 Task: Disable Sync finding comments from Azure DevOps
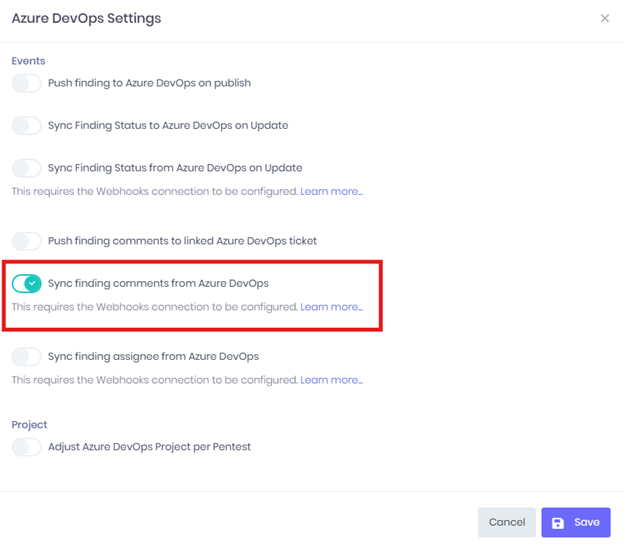click(26, 283)
